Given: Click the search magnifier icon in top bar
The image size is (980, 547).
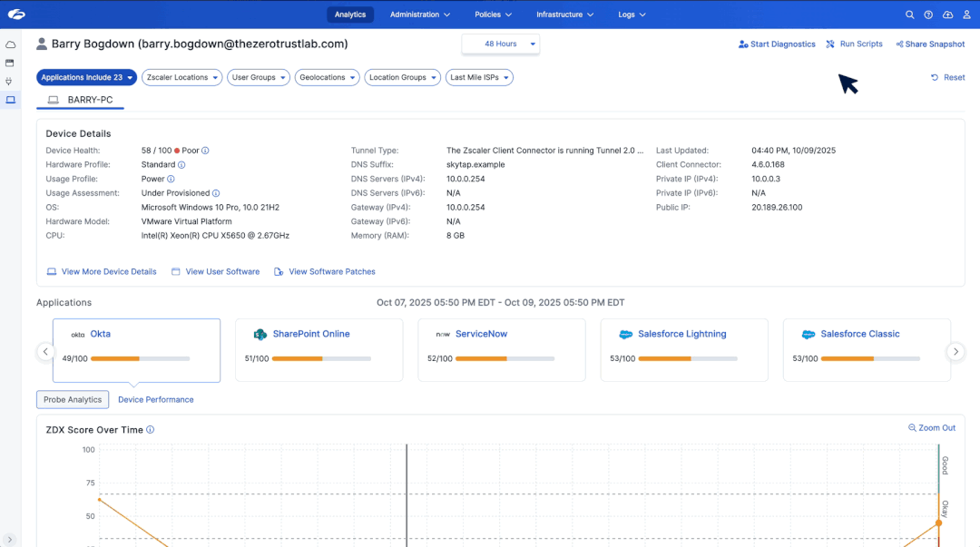Looking at the screenshot, I should [910, 15].
